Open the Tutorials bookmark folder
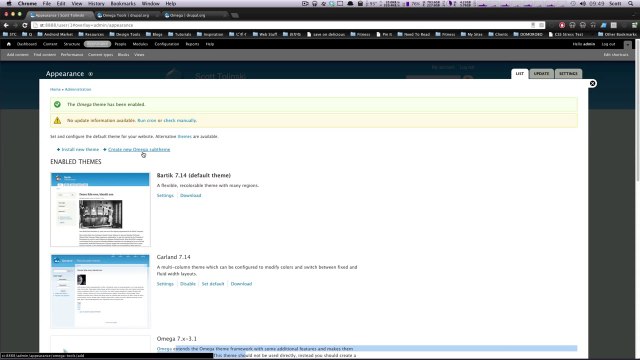640x360 pixels. pos(180,34)
